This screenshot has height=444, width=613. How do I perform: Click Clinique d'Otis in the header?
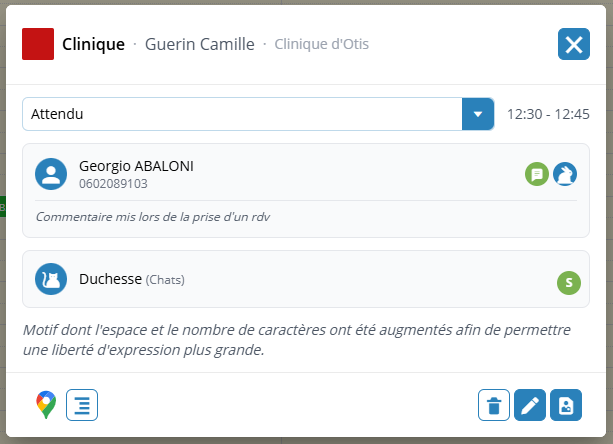[x=322, y=44]
